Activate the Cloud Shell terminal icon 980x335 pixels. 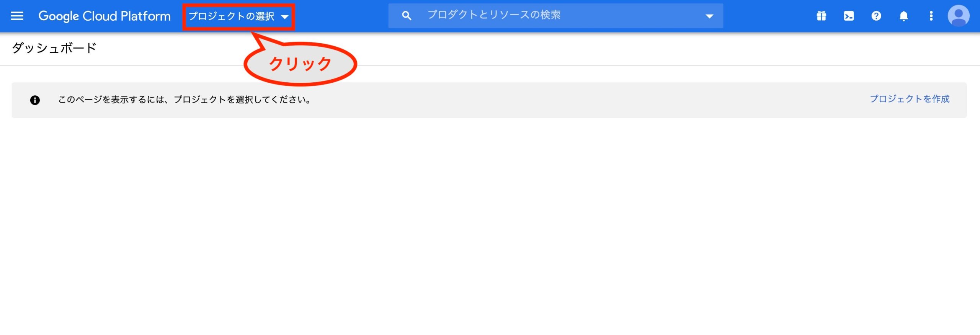(849, 16)
